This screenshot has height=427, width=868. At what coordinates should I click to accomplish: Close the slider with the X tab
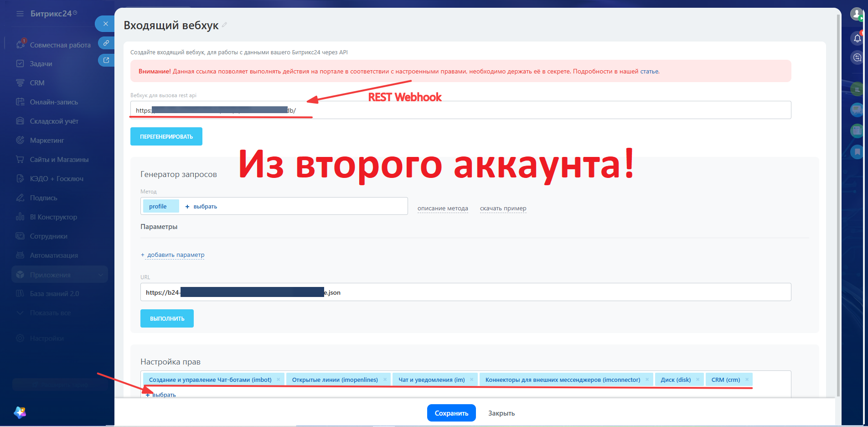[105, 24]
